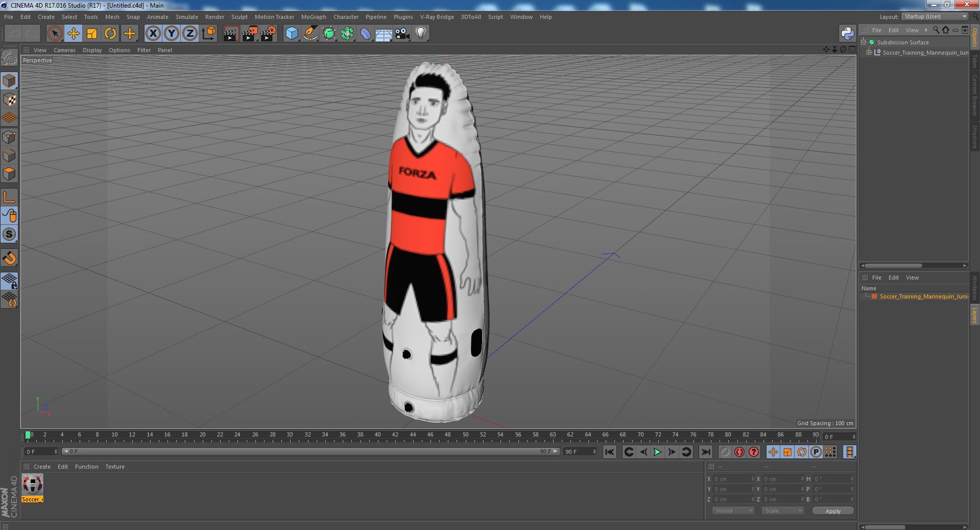The height and width of the screenshot is (530, 980).
Task: Switch to the Content Browser side tab
Action: 974,95
